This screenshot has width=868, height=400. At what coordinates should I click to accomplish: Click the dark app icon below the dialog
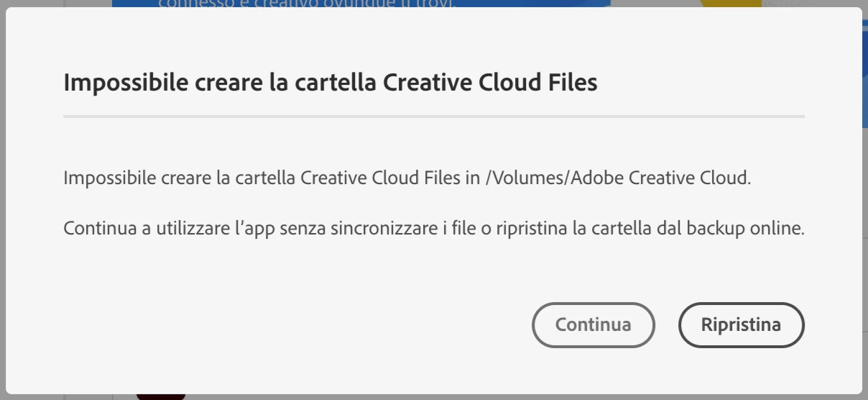[161, 396]
